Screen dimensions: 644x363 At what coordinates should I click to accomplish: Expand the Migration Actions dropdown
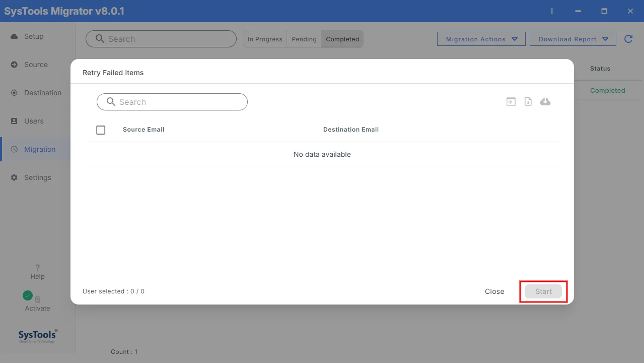pyautogui.click(x=482, y=39)
